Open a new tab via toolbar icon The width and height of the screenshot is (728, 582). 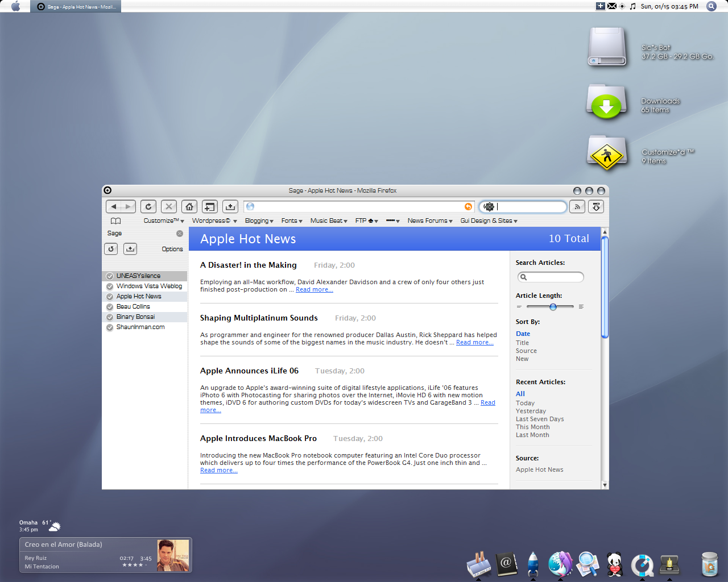210,207
